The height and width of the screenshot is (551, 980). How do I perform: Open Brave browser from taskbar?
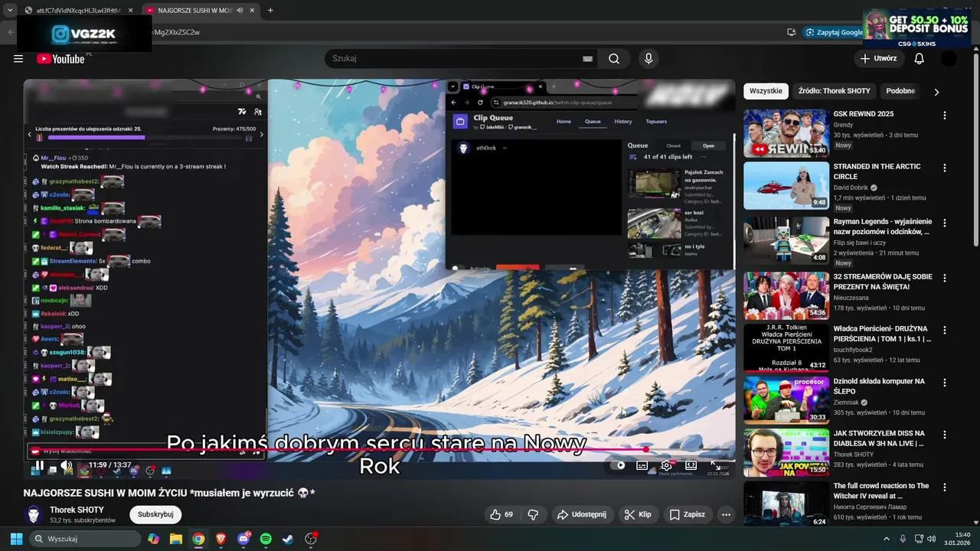[x=220, y=539]
